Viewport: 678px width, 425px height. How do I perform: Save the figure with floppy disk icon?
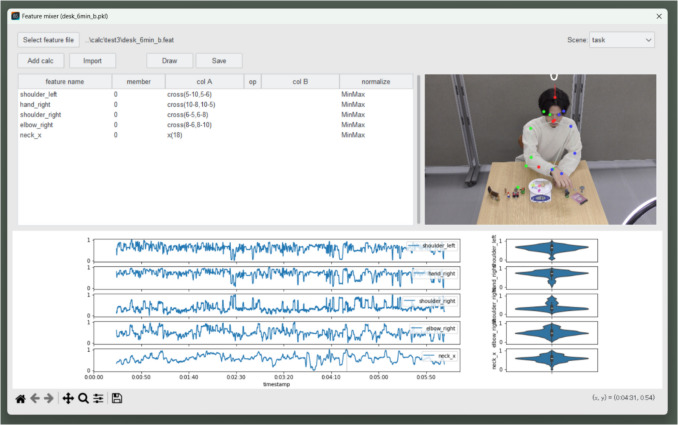(x=117, y=398)
